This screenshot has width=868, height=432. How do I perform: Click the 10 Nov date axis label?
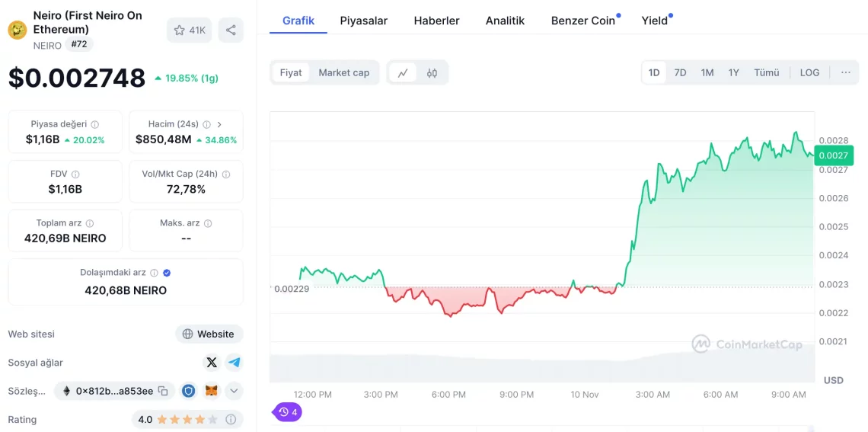pos(585,395)
